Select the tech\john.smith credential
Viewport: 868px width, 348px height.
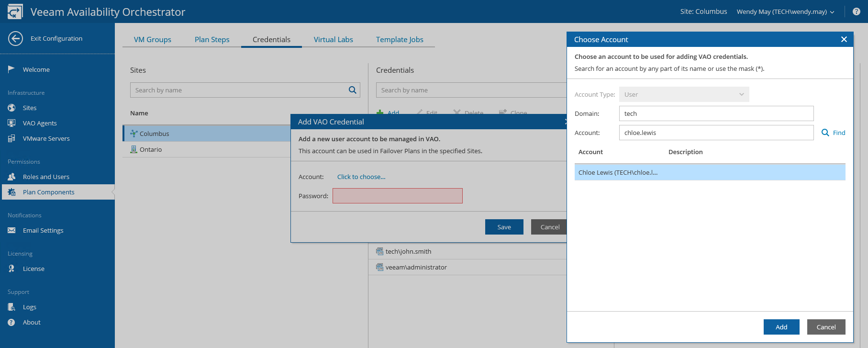467,251
